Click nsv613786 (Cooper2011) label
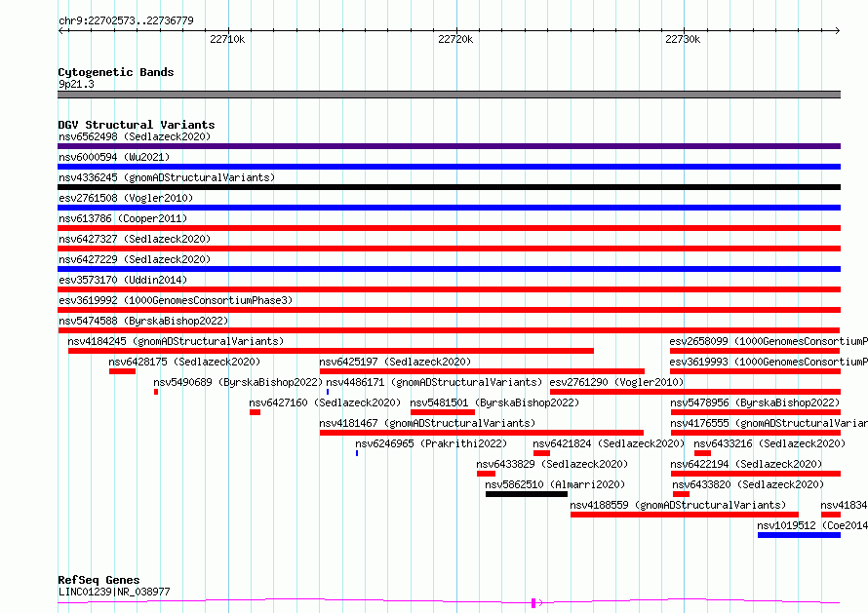Image resolution: width=868 pixels, height=613 pixels. (123, 218)
